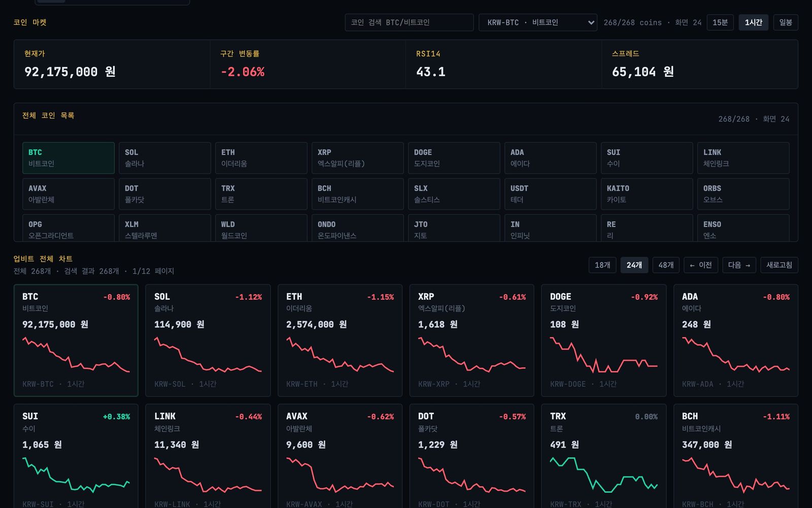Open the ETH 2,574,000 원 chart card

[340, 340]
